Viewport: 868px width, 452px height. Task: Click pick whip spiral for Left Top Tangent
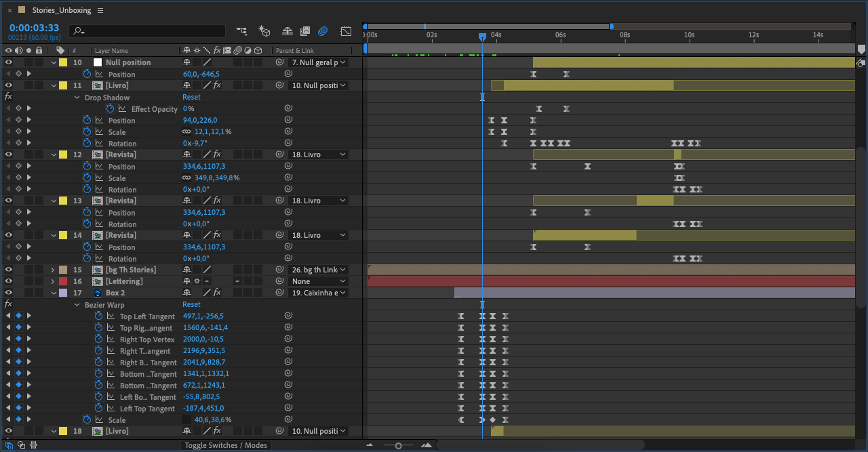click(288, 408)
